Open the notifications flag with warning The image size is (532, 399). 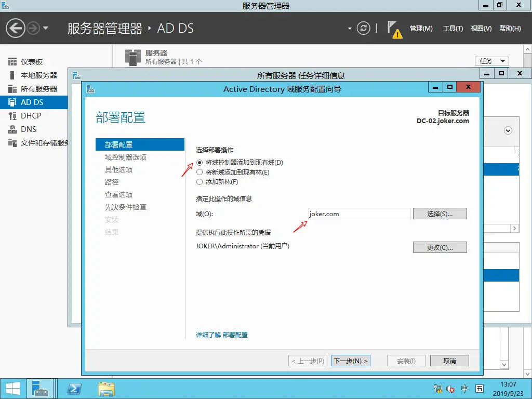tap(394, 30)
